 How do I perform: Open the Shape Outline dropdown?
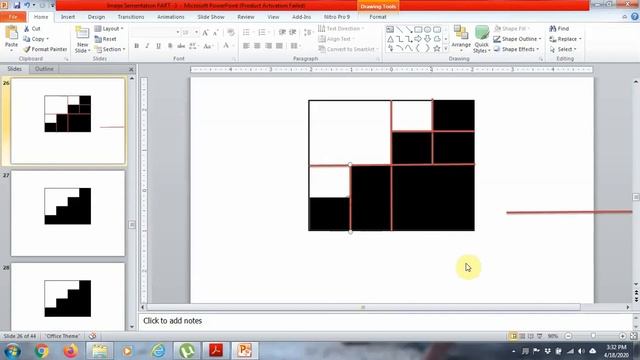pyautogui.click(x=518, y=39)
